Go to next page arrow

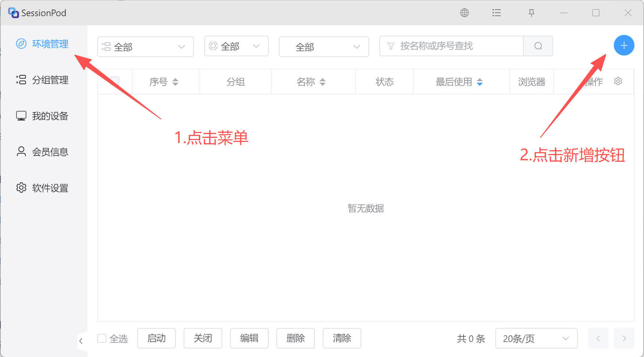624,338
